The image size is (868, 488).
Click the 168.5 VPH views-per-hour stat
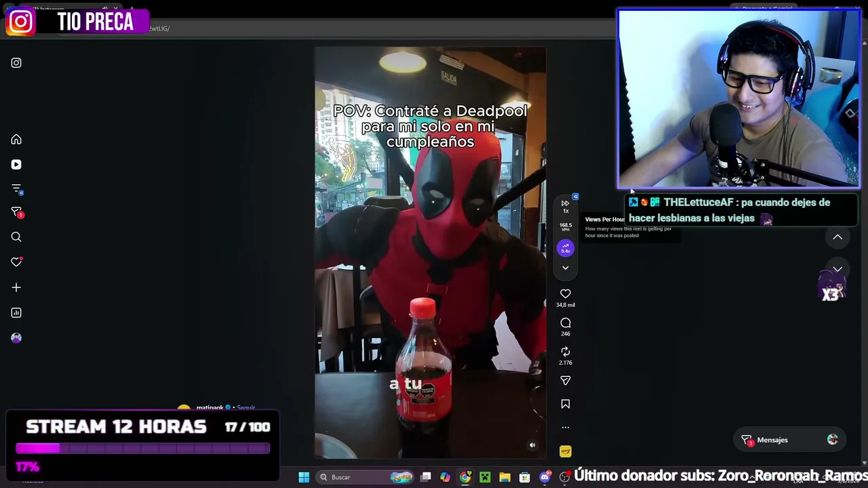(x=566, y=227)
